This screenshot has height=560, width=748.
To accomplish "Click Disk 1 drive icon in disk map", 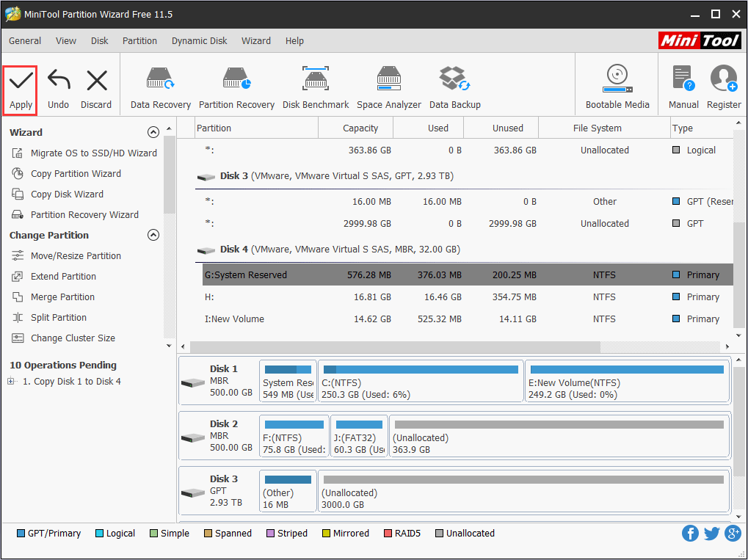I will coord(193,382).
